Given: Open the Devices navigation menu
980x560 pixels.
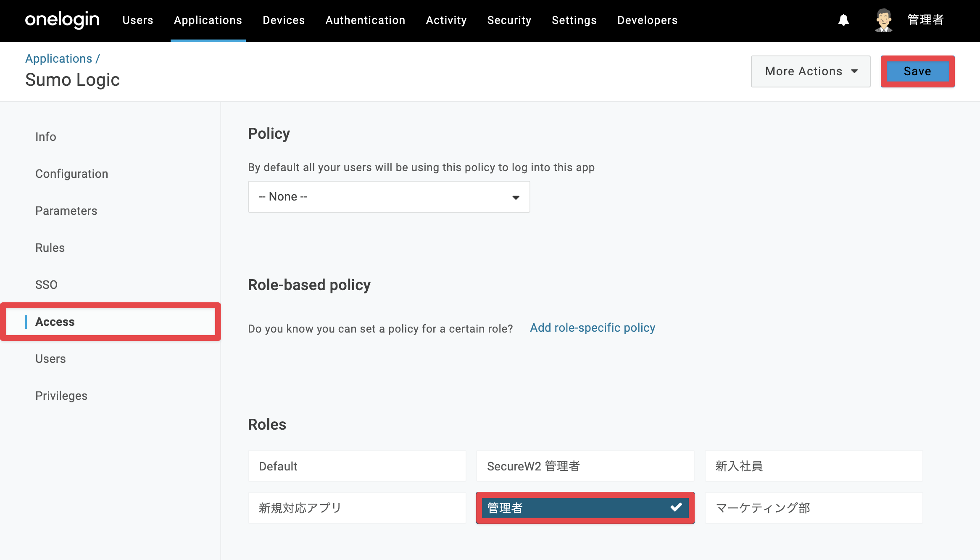Looking at the screenshot, I should (284, 20).
